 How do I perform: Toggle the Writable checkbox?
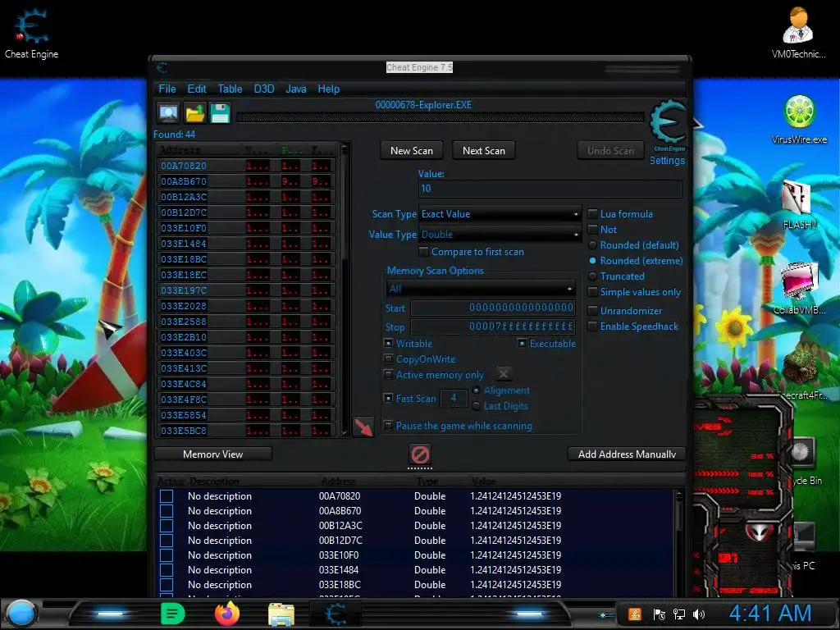388,344
